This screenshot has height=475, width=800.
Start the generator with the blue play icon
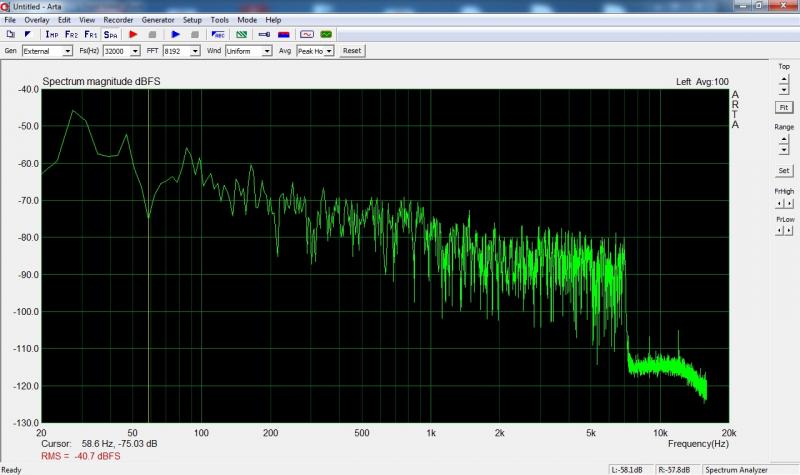pos(176,34)
